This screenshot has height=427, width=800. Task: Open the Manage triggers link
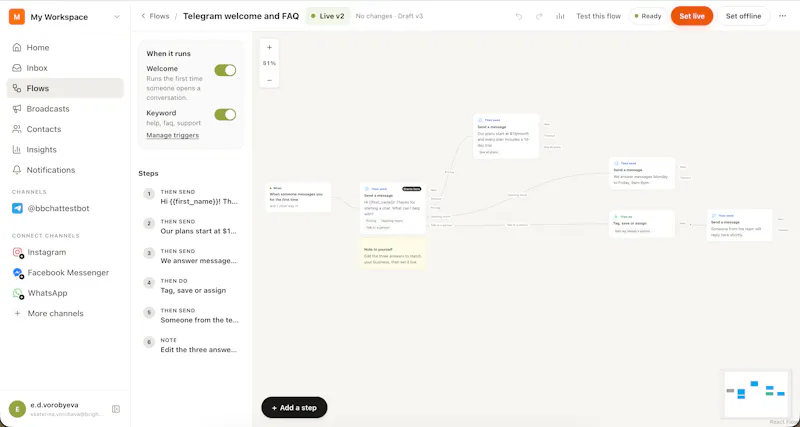pos(172,135)
